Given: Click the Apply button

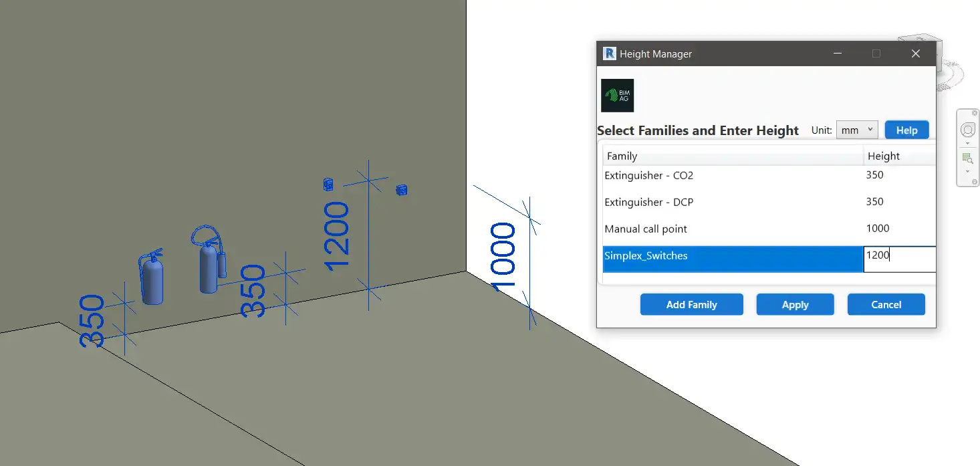Looking at the screenshot, I should 795,304.
